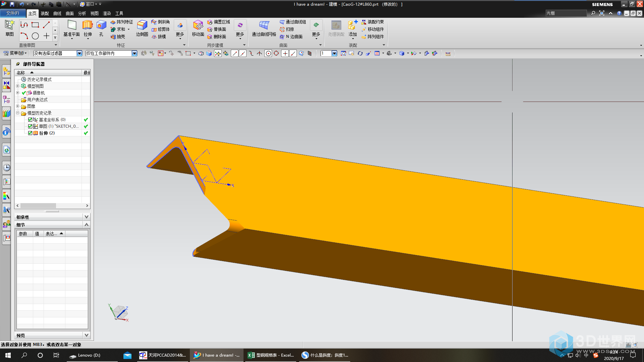Toggle the midpoint snap button

point(243,53)
